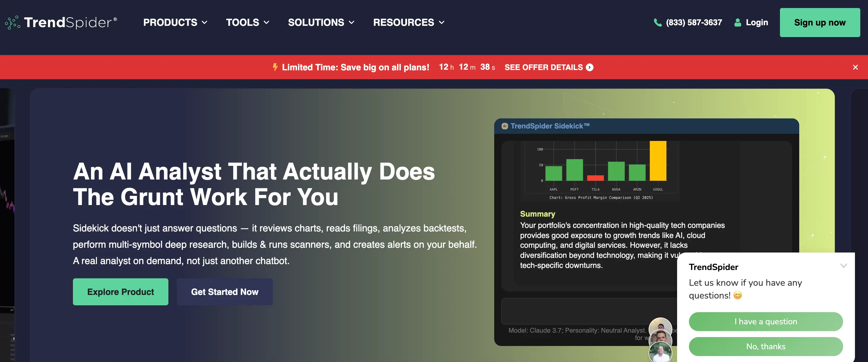Click the Summary heading in Sidekick

coord(537,214)
